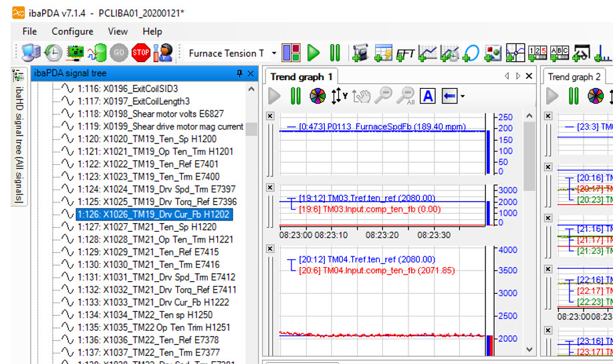This screenshot has width=613, height=364.
Task: Switch to the Trend graph 2 tab
Action: pos(574,77)
